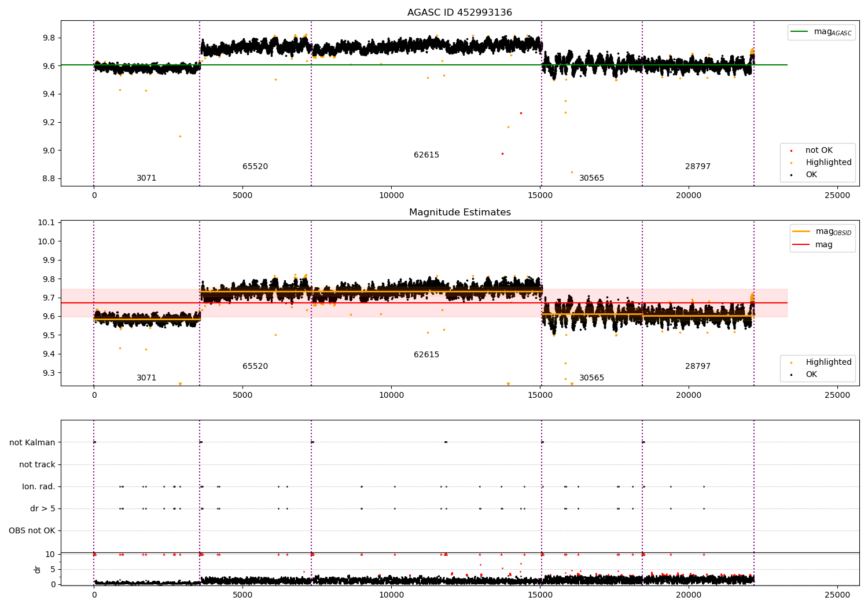Click obsid label 3071 in the AGASC ID plot
Image resolution: width=868 pixels, height=608 pixels.
point(146,178)
